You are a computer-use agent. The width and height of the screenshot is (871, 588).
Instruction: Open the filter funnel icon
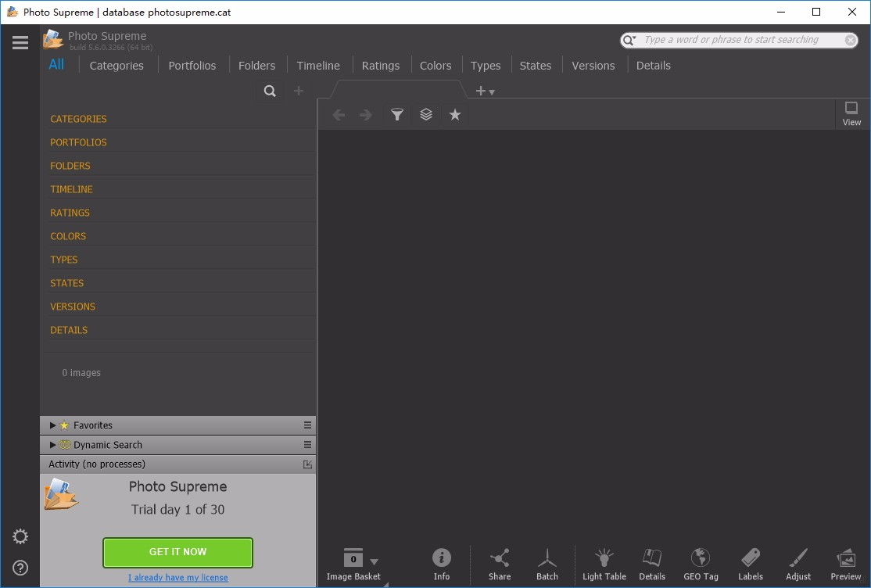[396, 114]
